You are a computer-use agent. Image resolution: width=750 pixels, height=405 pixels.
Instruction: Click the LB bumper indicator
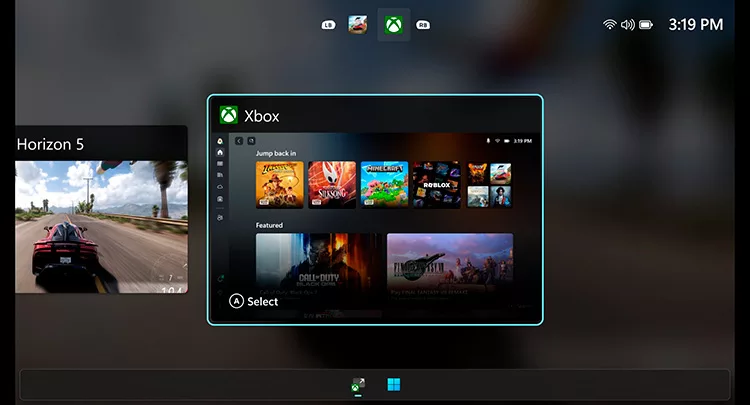click(x=328, y=25)
